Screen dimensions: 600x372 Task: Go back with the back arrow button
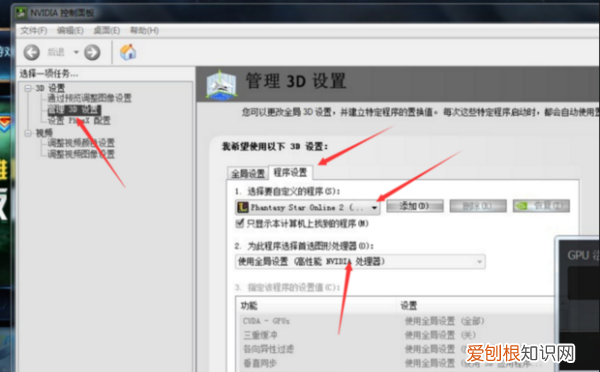(x=32, y=52)
